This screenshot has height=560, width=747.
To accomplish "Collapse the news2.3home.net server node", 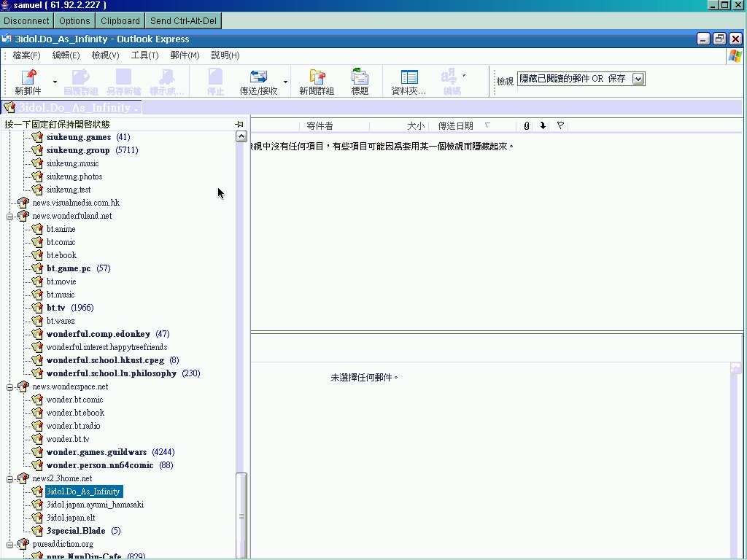I will tap(9, 479).
